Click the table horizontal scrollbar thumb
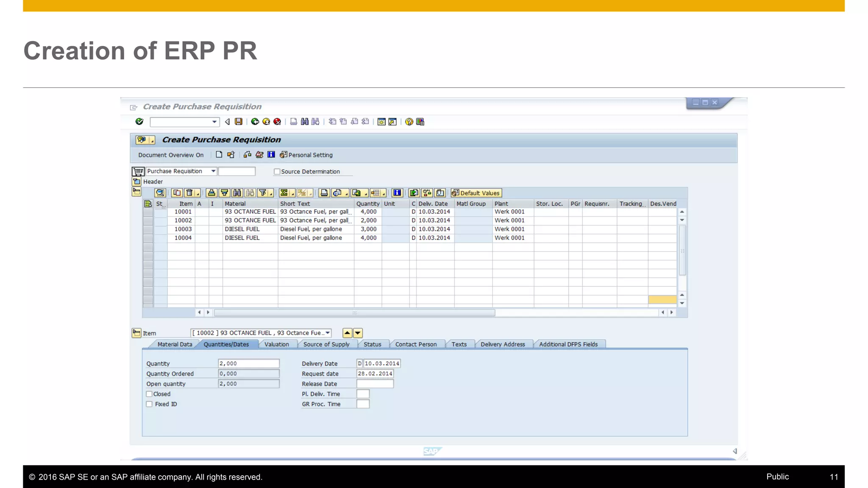The height and width of the screenshot is (488, 868). pyautogui.click(x=355, y=313)
